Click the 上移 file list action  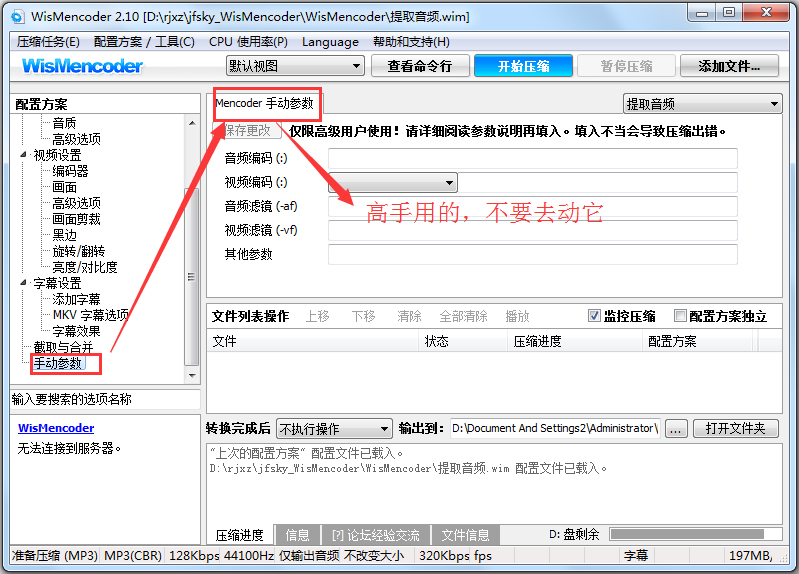coord(317,316)
